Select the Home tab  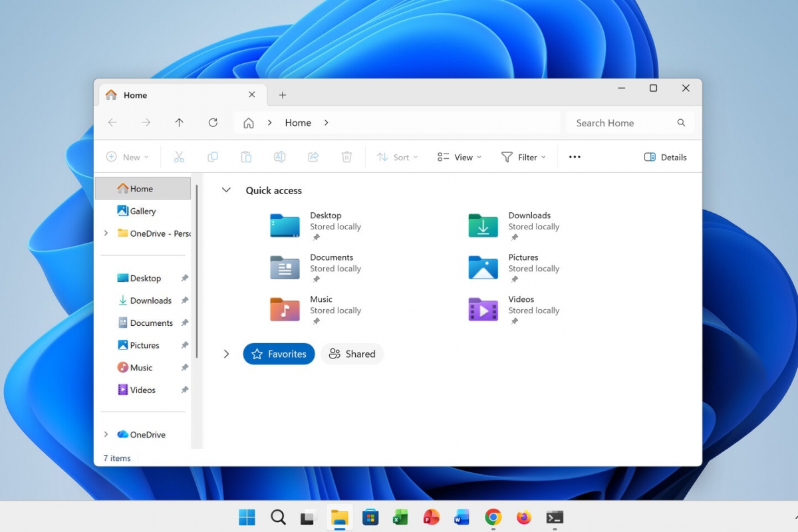pyautogui.click(x=183, y=95)
